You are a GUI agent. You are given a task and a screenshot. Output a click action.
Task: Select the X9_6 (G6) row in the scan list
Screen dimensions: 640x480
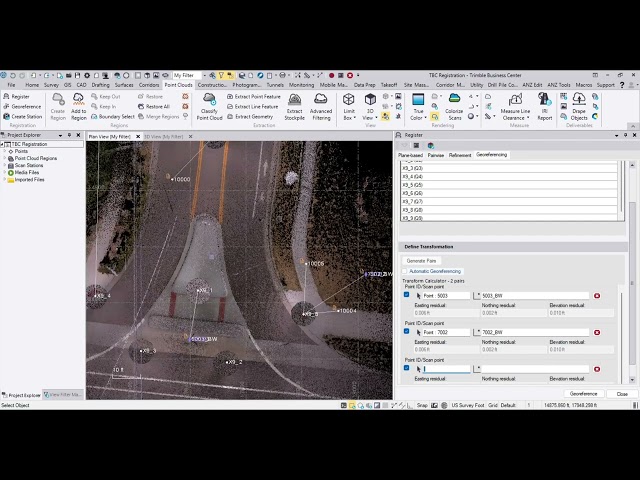(x=509, y=193)
